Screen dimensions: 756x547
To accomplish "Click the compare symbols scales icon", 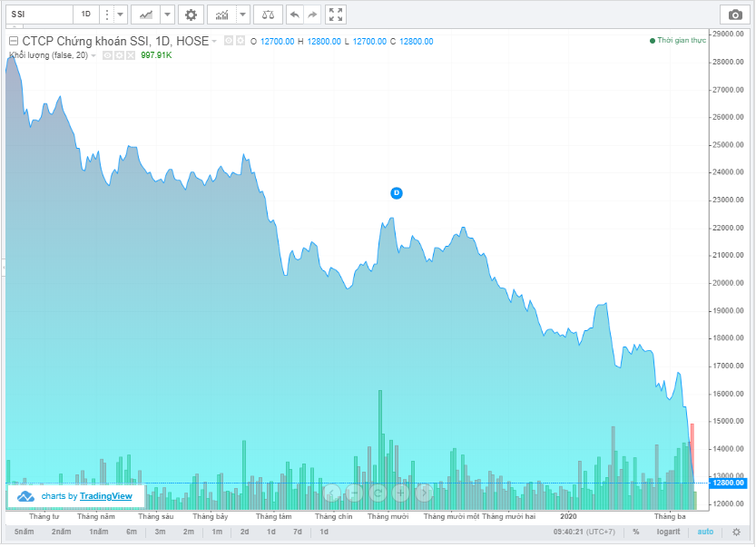I will 268,15.
